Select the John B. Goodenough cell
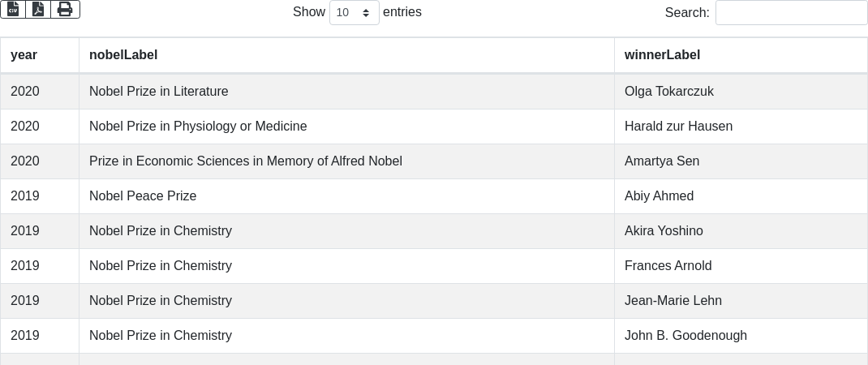The height and width of the screenshot is (365, 868). [x=685, y=336]
